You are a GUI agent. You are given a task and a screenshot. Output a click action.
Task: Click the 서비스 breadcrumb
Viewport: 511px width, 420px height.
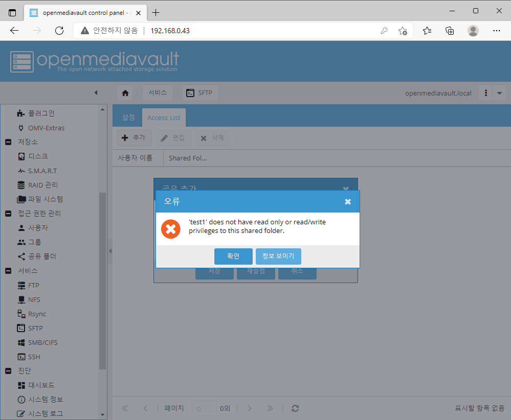click(158, 93)
